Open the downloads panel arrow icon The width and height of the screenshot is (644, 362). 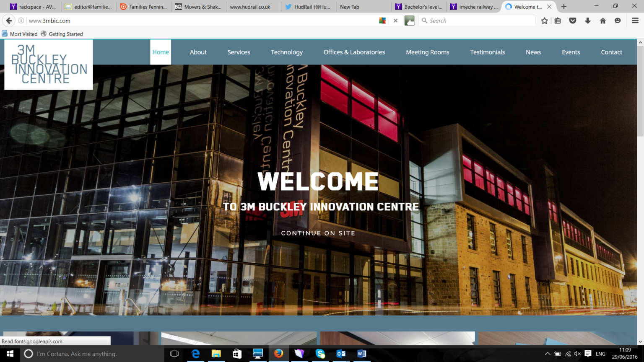click(x=588, y=20)
